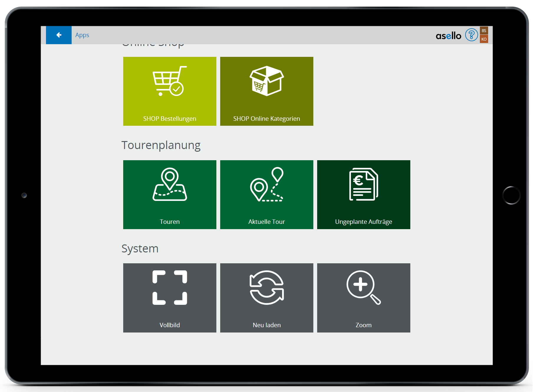Toggle fullscreen with the Vollbild icon
Screen dimensions: 535x392
point(169,287)
